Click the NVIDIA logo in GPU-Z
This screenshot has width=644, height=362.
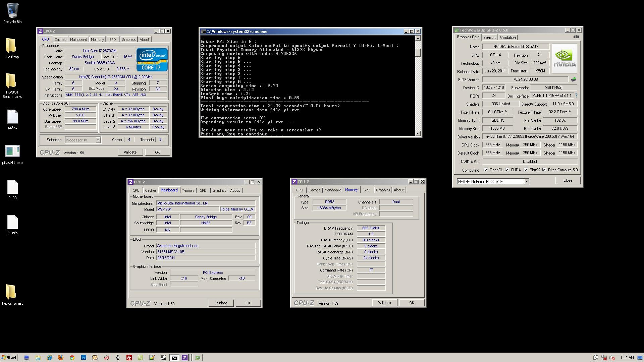(x=565, y=58)
